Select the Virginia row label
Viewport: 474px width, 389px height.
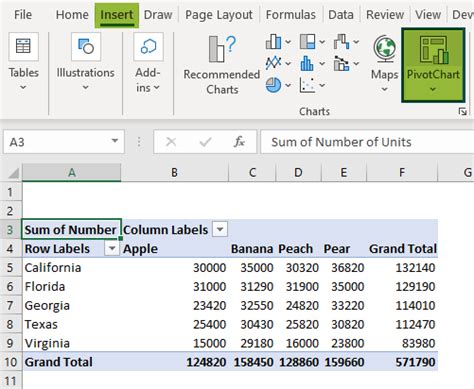tap(71, 343)
